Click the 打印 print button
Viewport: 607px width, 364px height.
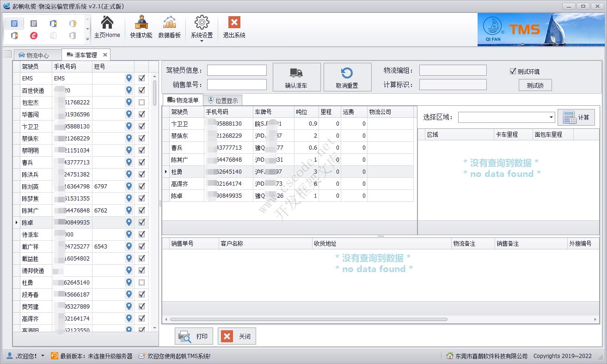coord(193,336)
